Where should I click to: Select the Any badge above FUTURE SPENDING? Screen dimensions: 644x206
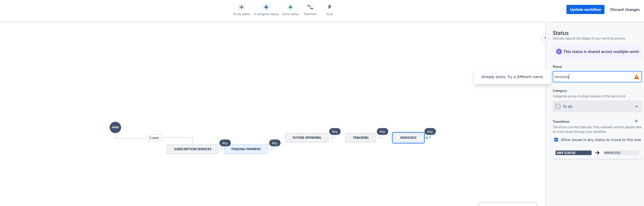[x=335, y=132]
